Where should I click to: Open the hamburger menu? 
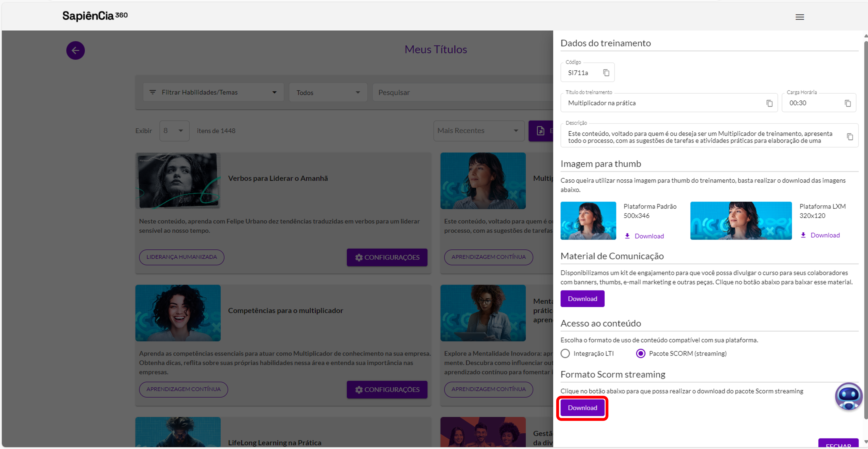[x=800, y=17]
